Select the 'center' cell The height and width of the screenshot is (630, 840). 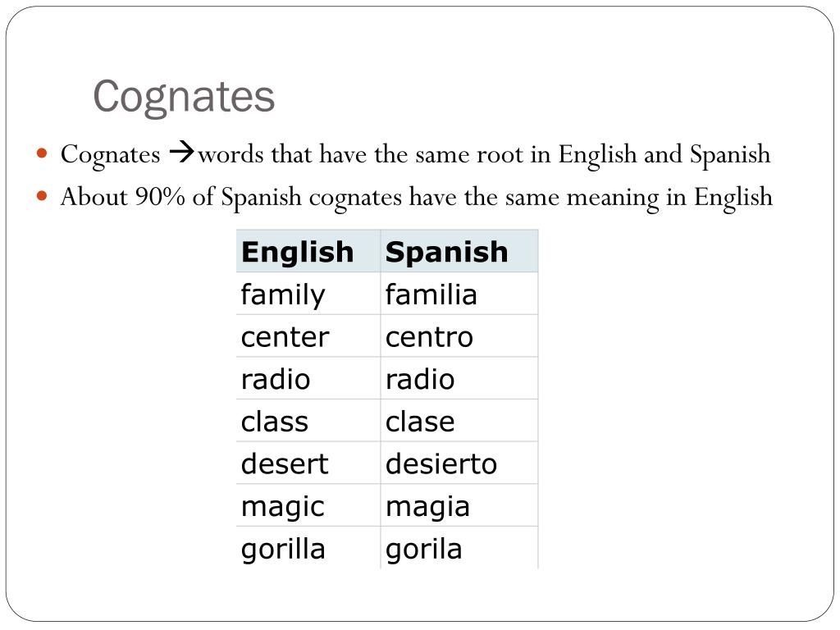308,336
